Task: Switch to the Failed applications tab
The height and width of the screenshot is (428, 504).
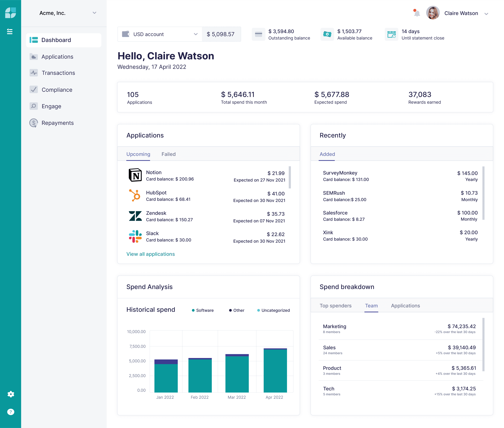Action: [x=168, y=154]
